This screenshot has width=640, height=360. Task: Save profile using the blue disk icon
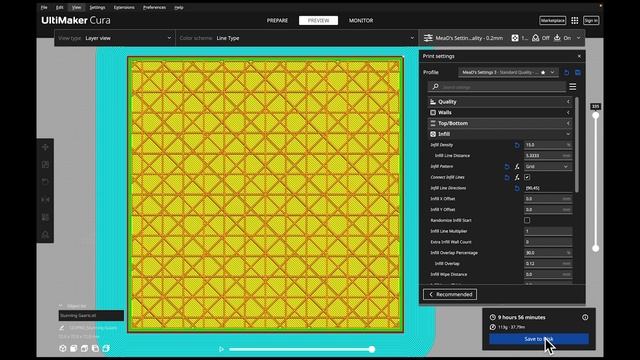578,73
